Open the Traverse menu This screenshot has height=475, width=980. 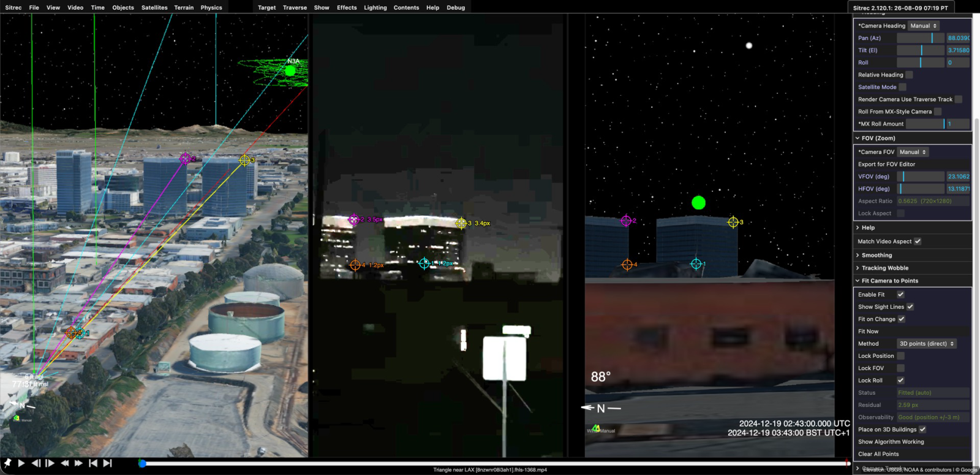295,8
